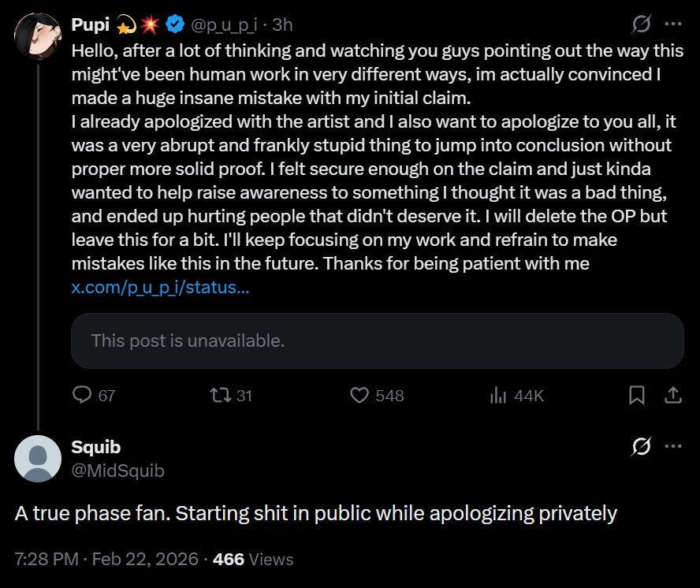The image size is (700, 588).
Task: Click the 7:28 PM Feb 22, 2026 timestamp
Action: pos(107,560)
